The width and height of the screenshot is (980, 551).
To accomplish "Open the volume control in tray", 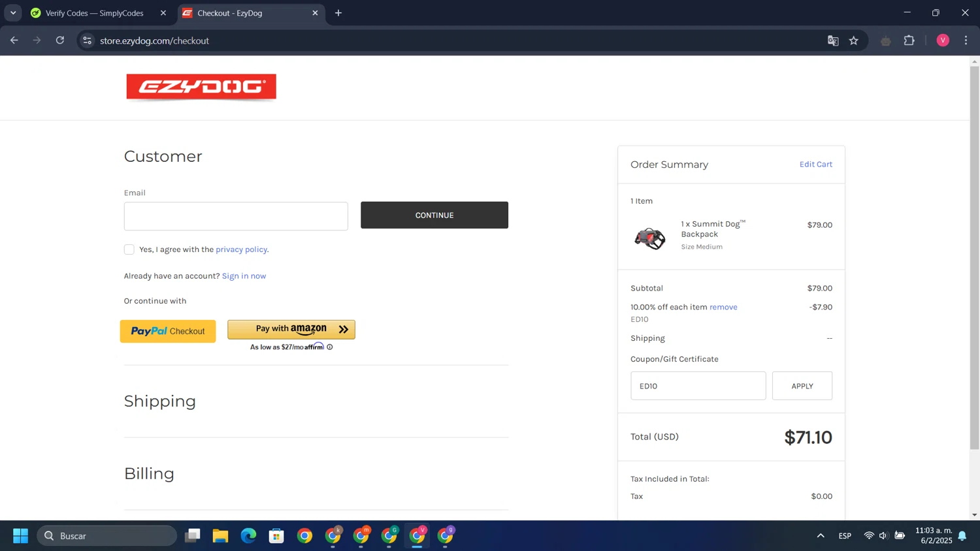I will click(x=883, y=536).
